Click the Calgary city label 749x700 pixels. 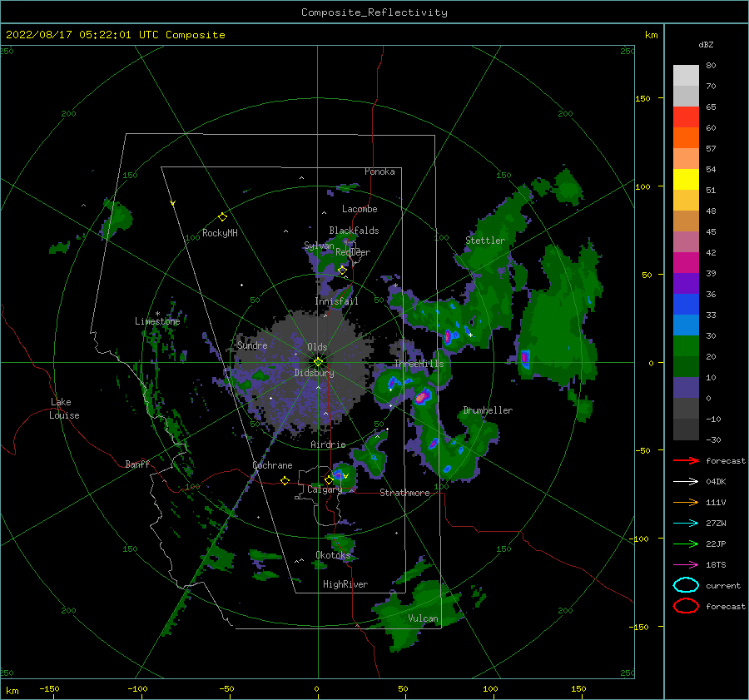coord(325,489)
